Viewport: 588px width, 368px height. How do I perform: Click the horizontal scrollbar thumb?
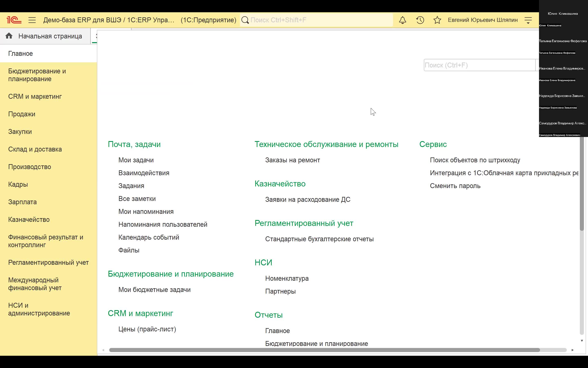(x=325, y=350)
